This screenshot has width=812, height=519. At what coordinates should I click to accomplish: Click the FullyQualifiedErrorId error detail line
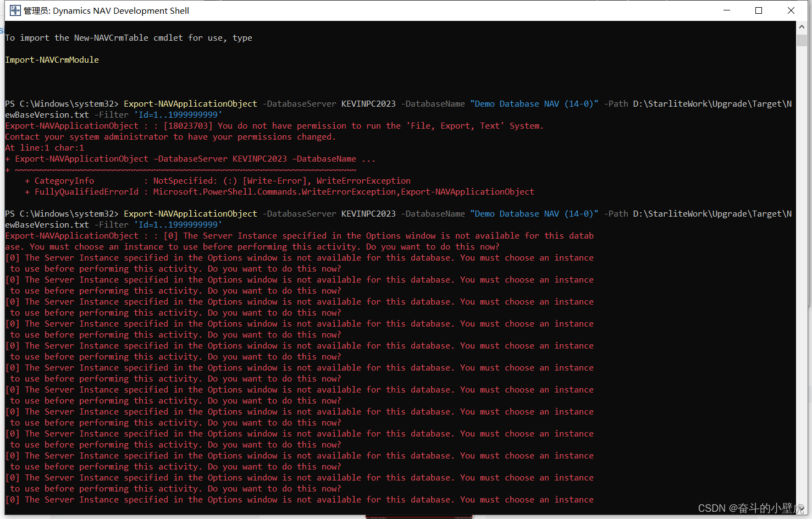(x=275, y=191)
